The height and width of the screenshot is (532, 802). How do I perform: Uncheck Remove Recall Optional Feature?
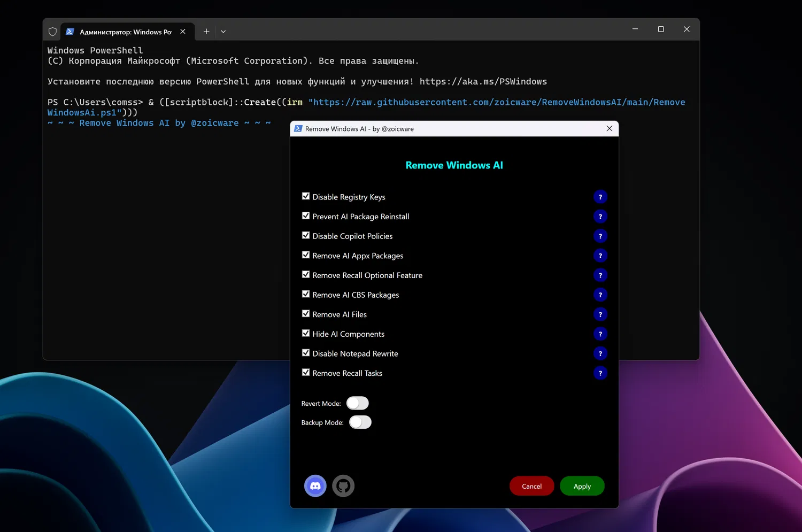(306, 275)
